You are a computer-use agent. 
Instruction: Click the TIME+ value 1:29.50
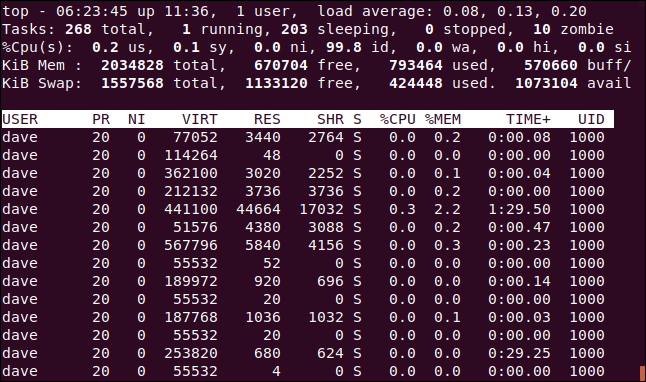pyautogui.click(x=519, y=209)
